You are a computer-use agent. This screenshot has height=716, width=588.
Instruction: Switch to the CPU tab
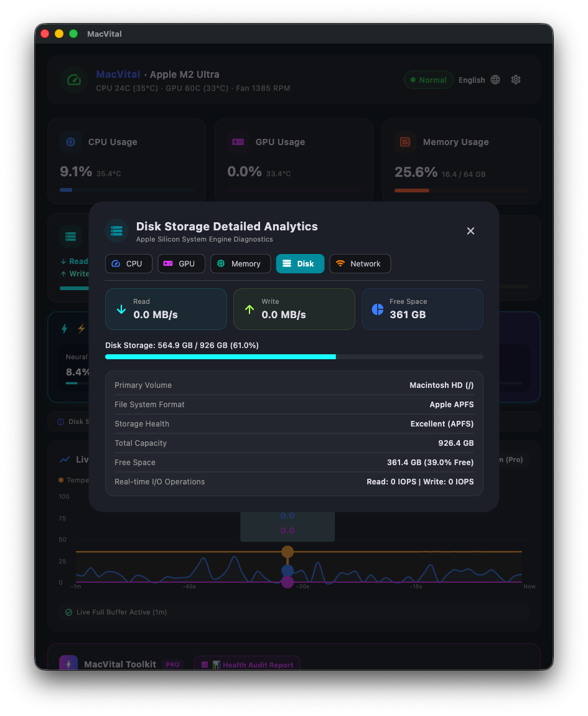click(129, 264)
